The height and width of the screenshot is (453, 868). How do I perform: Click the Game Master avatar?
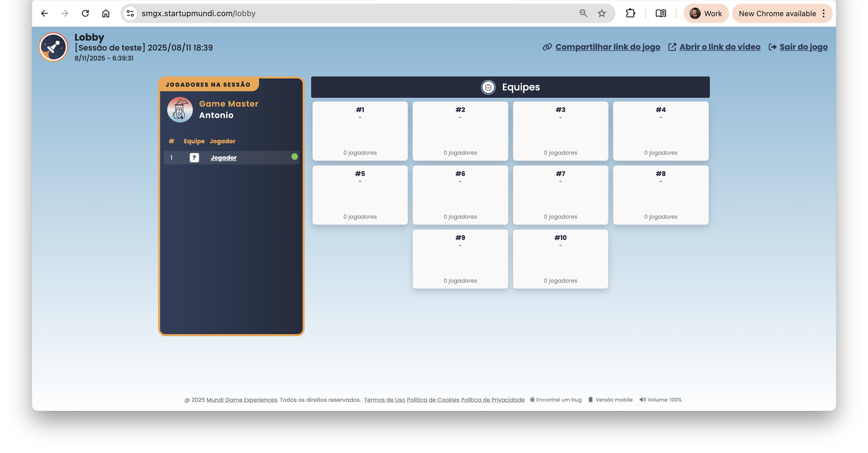coord(180,110)
